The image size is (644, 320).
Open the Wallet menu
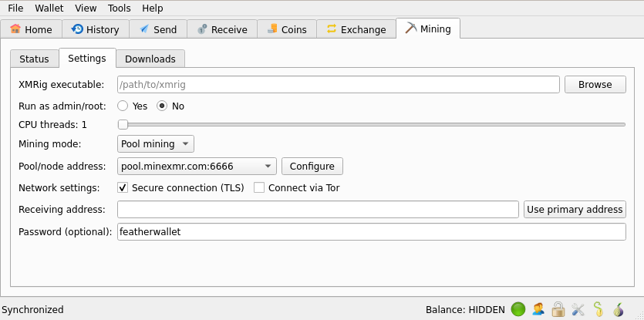(49, 8)
